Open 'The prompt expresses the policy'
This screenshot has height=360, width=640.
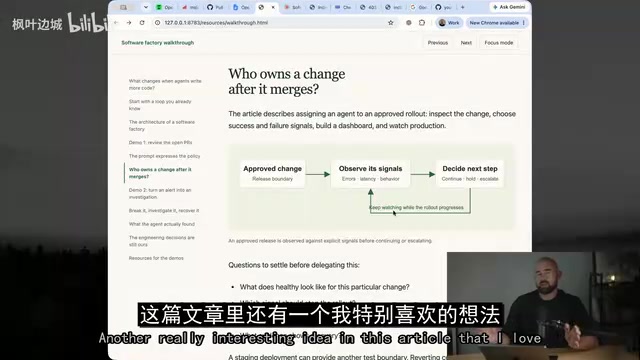(x=164, y=156)
